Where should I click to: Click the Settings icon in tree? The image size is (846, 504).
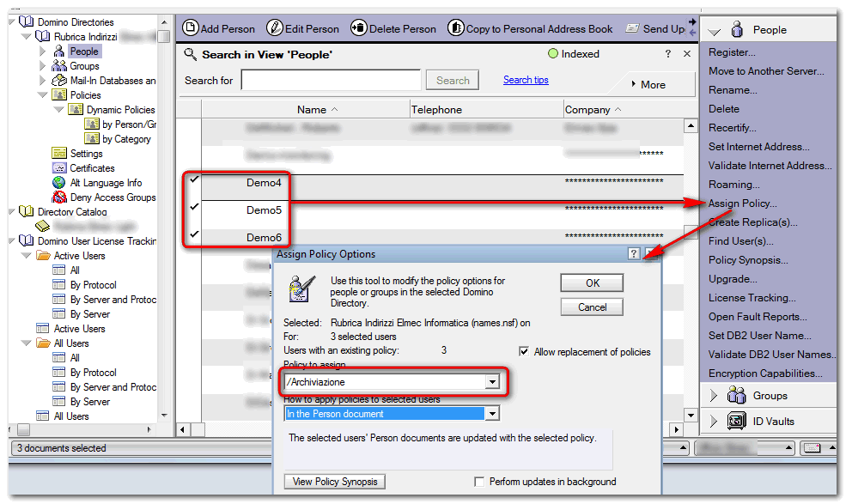pos(58,153)
